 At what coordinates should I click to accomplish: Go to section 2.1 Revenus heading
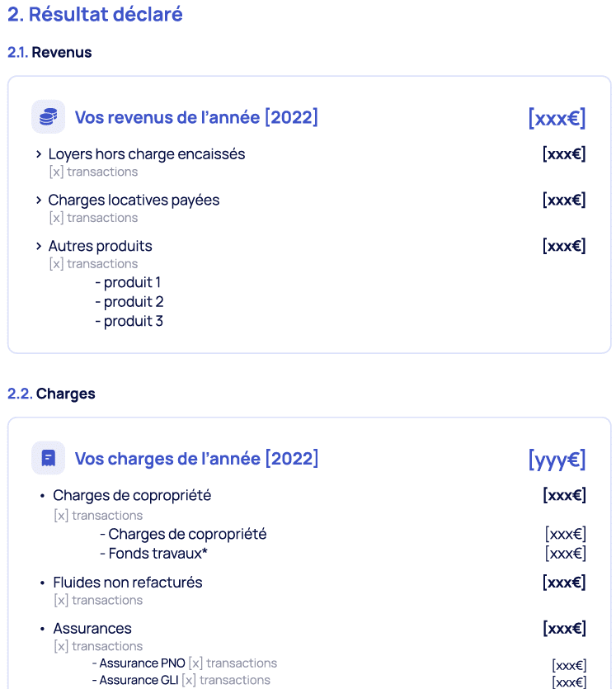point(49,52)
